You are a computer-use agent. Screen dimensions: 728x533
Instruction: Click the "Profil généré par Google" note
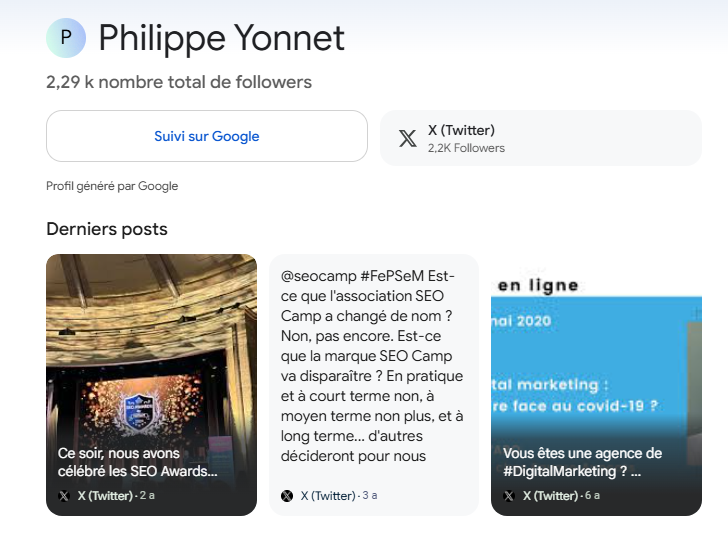tap(112, 186)
